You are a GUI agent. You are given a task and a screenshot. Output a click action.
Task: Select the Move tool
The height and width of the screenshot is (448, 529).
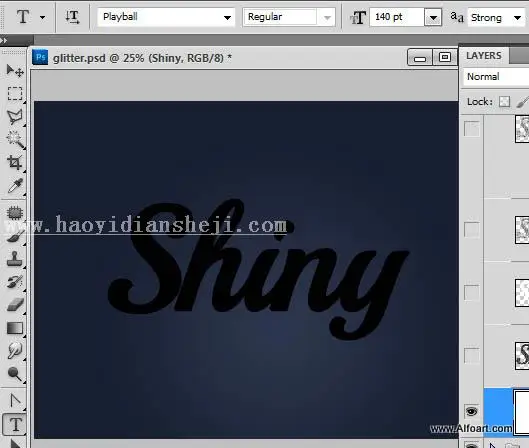coord(15,71)
